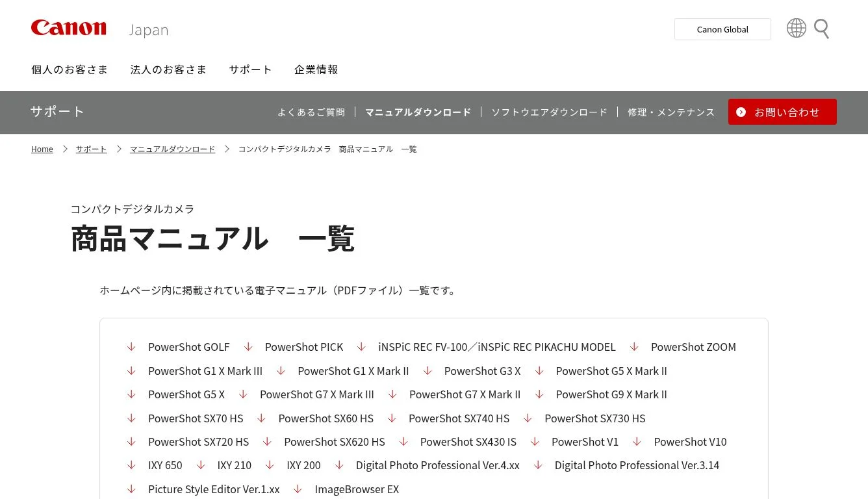The image size is (868, 499).
Task: Select マニュアルダウンロード in support bar
Action: click(418, 112)
